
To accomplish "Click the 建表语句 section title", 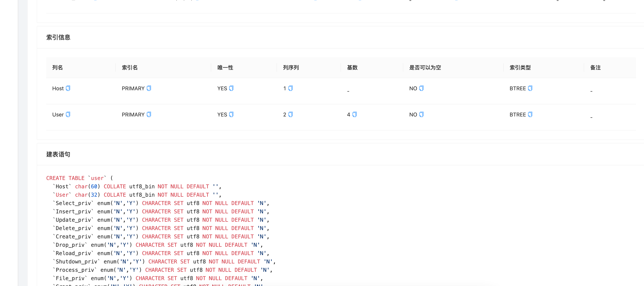I will pos(58,154).
